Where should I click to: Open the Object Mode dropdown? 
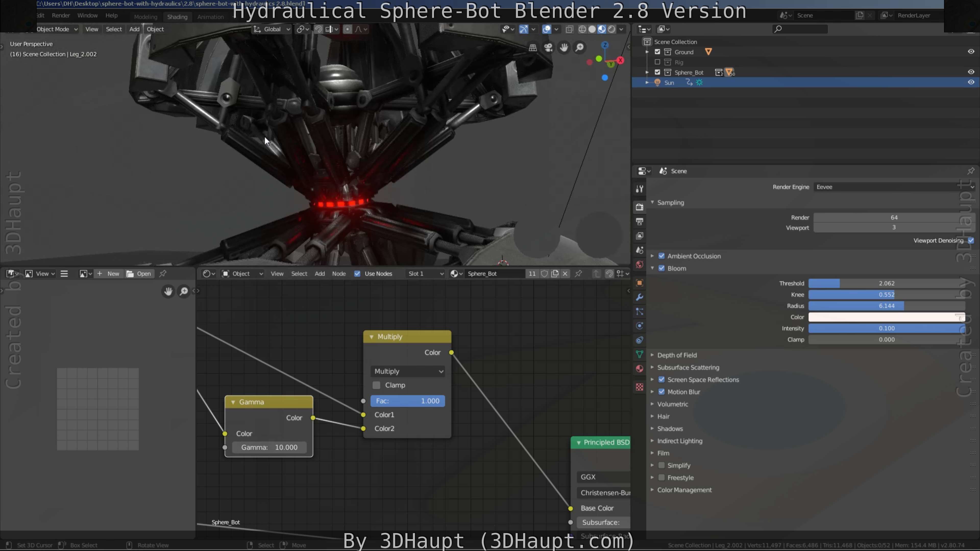57,29
